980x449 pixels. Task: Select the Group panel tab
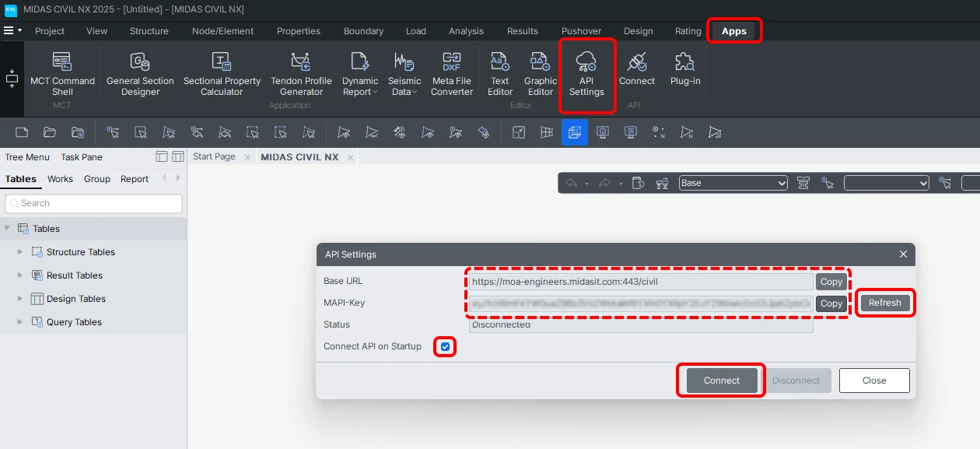97,179
